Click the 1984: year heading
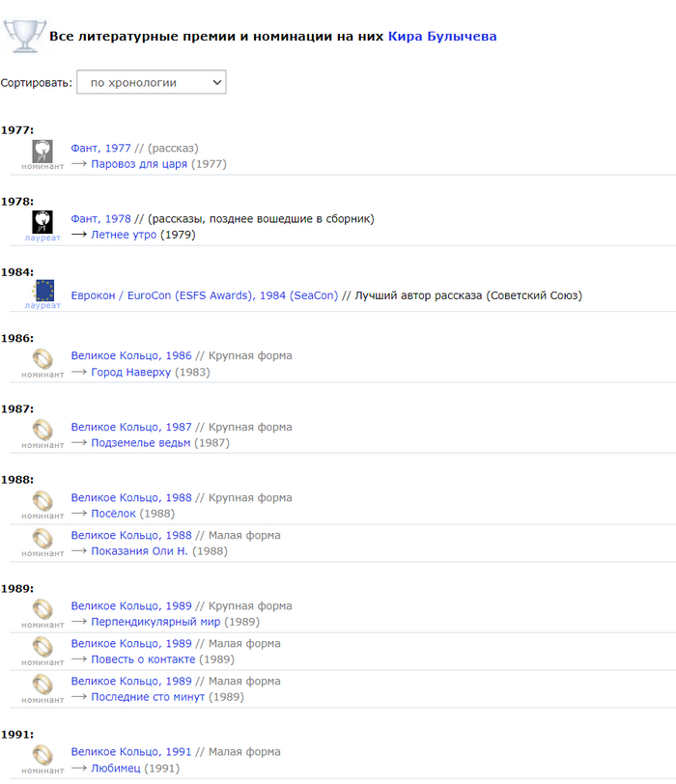This screenshot has height=784, width=676. tap(17, 272)
